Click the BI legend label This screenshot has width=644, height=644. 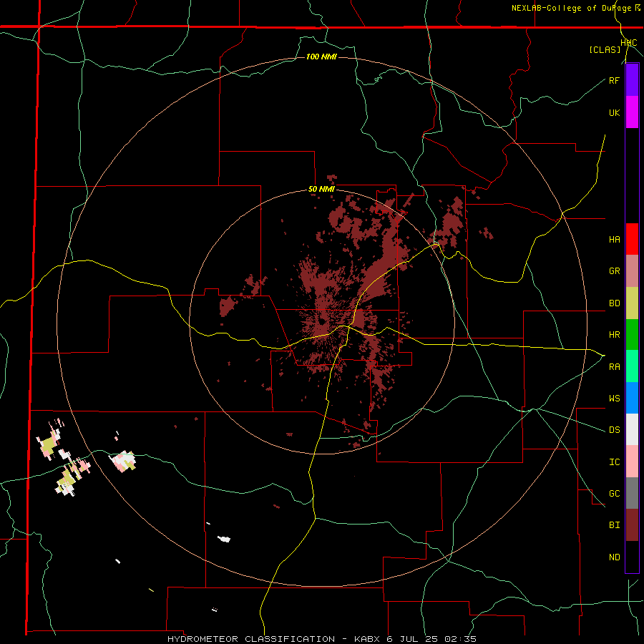[614, 525]
